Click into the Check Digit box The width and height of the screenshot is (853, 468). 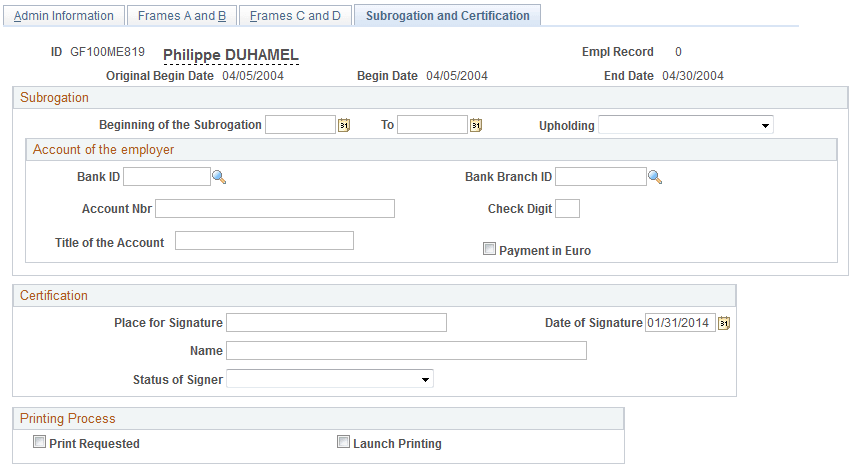point(567,208)
